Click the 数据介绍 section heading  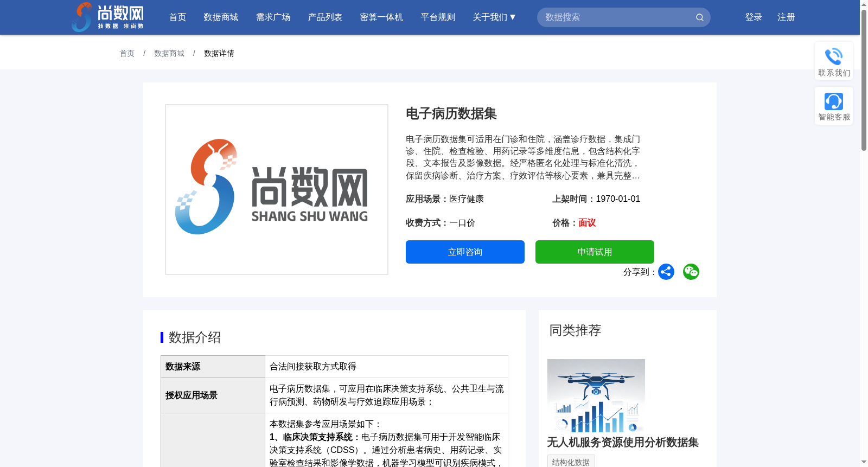(x=195, y=337)
